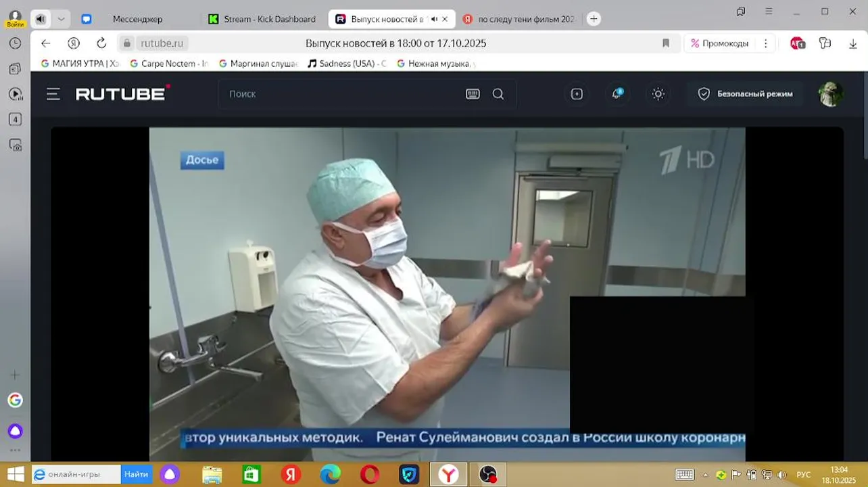Open browser tab-groups icon in title bar
The width and height of the screenshot is (868, 487).
click(x=741, y=11)
